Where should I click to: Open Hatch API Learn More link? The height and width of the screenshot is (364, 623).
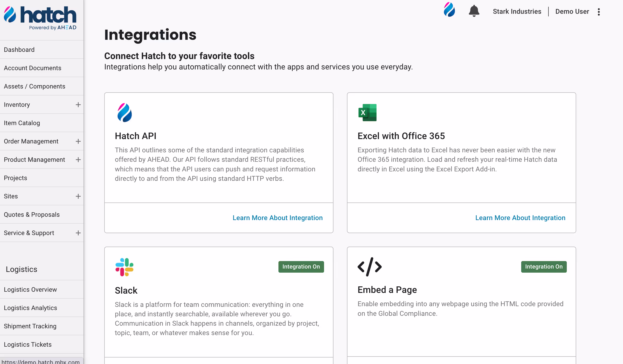pos(277,218)
